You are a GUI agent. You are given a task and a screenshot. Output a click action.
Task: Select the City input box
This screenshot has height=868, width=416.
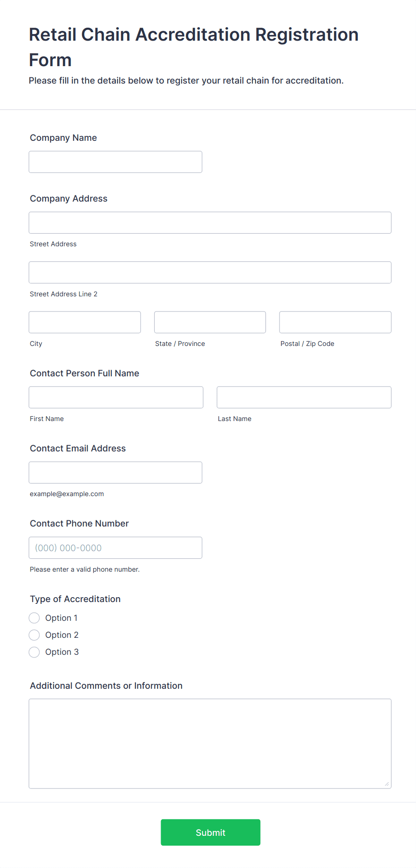[x=85, y=322]
